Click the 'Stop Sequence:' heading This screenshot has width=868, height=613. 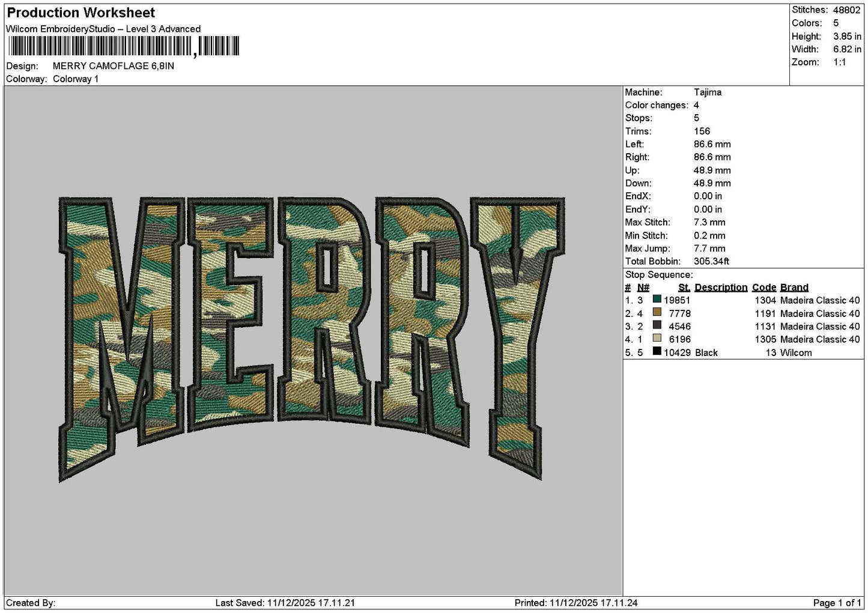click(x=659, y=275)
